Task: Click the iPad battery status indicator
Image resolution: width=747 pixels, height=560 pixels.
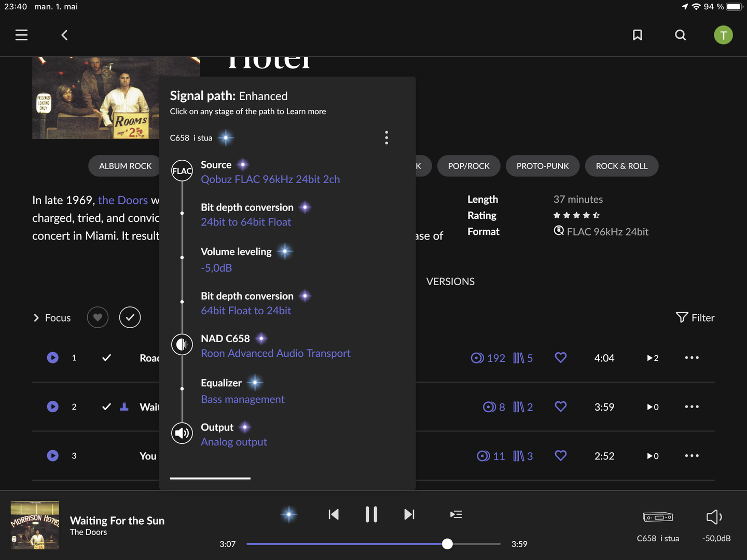Action: pos(735,7)
